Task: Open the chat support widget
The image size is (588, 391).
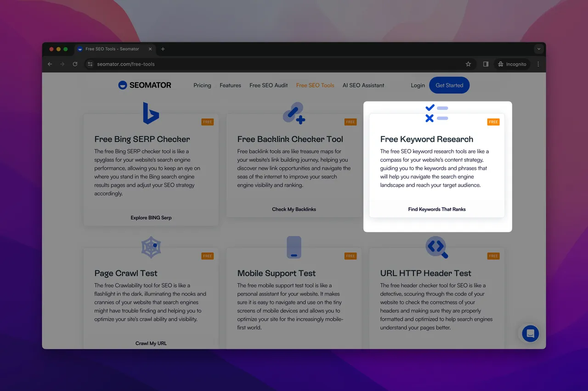Action: [530, 334]
